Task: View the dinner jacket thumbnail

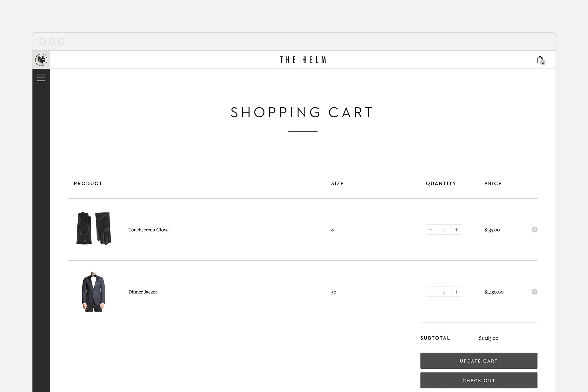Action: pos(93,292)
